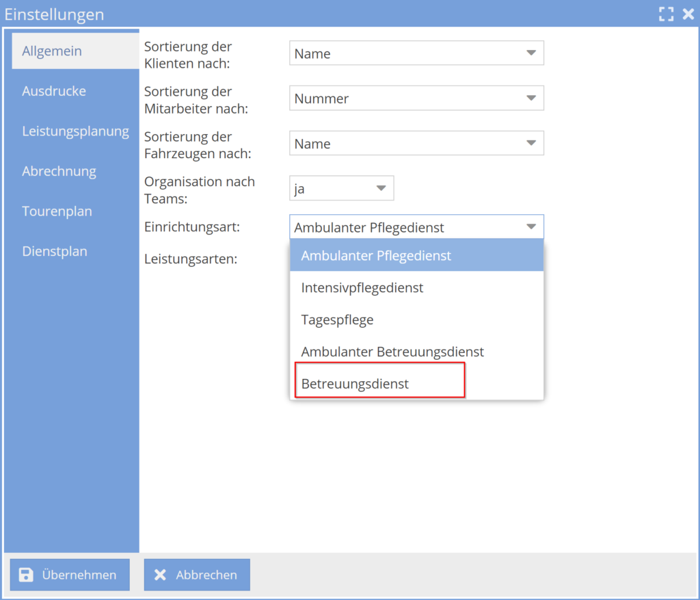Maximize the Einstellungen dialog with fullscreen icon
This screenshot has height=600, width=700.
click(x=666, y=14)
